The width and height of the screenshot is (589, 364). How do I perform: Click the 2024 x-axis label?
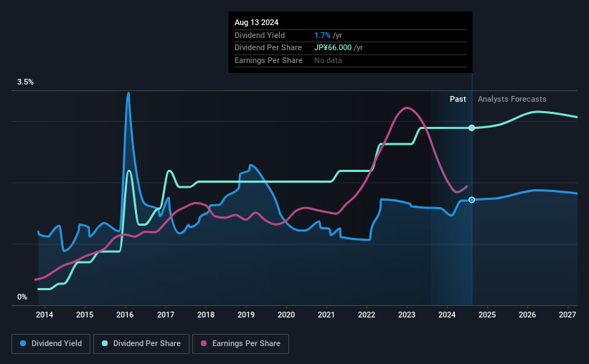point(447,315)
